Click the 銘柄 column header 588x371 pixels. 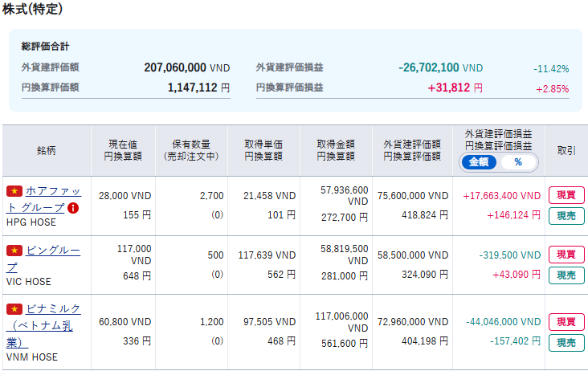point(47,151)
